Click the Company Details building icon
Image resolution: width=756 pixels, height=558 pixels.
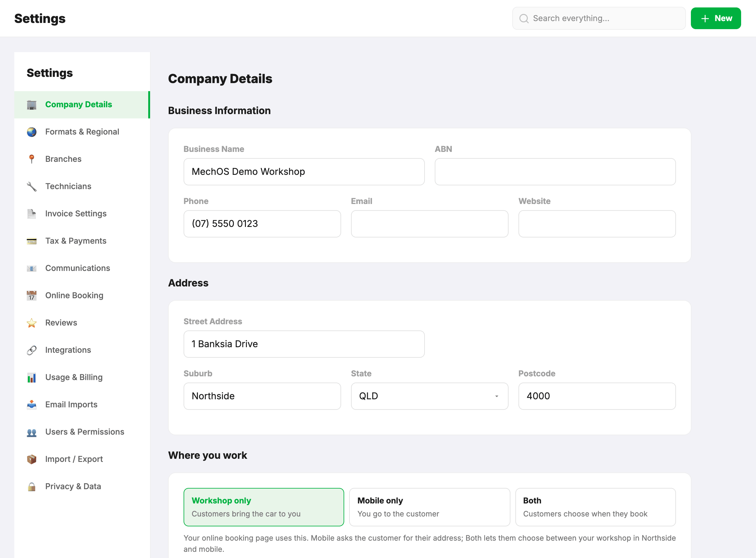(31, 105)
